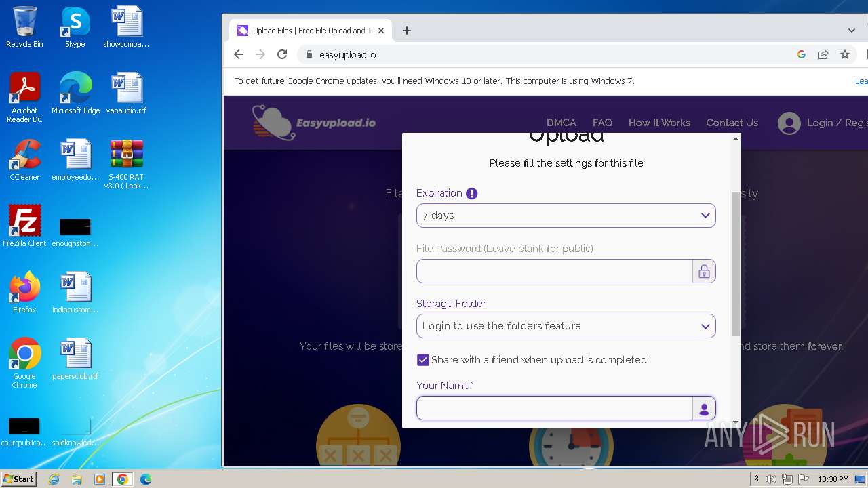Click the padlock icon in password field

704,272
